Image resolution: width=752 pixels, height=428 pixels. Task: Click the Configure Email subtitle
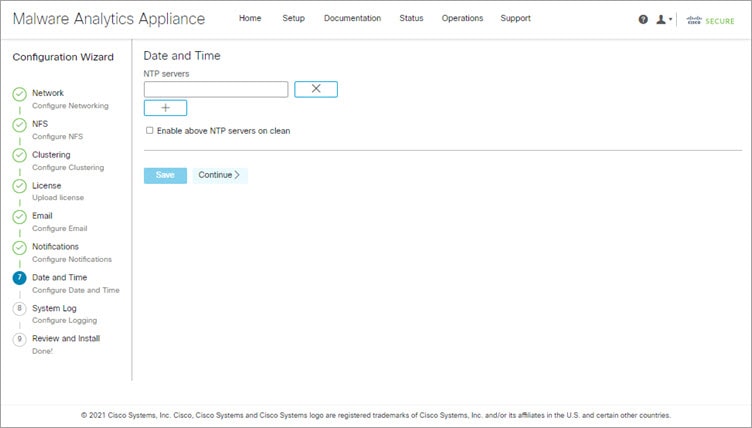click(x=59, y=228)
